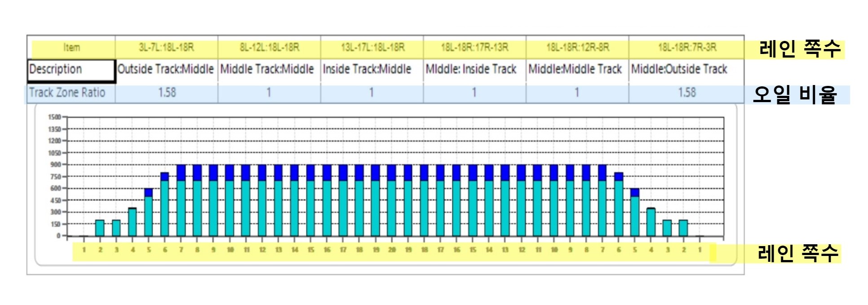This screenshot has height=305, width=868.
Task: Click the Inside Track:Middle description cell
Action: point(372,71)
